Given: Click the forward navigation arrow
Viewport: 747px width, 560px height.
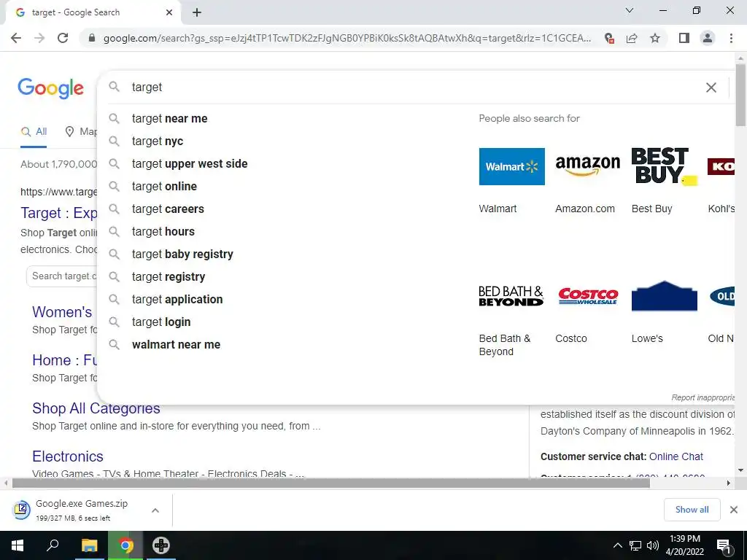Looking at the screenshot, I should pos(39,38).
